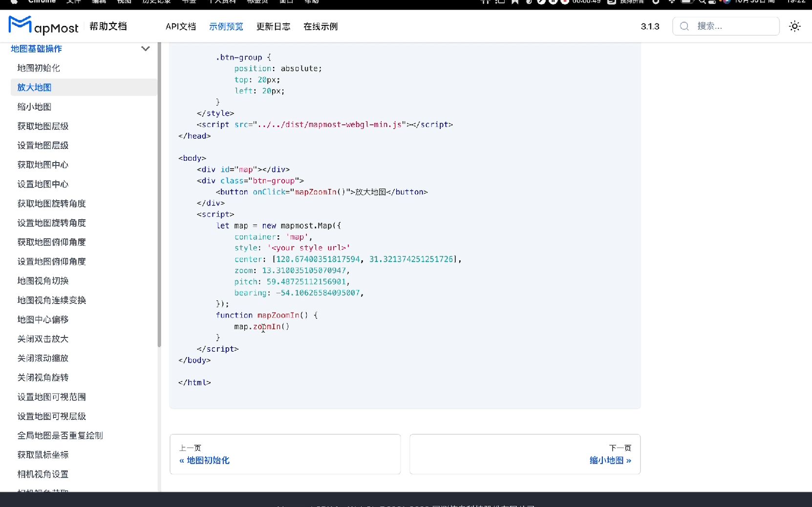Click the <body> opening tag line

[192, 158]
